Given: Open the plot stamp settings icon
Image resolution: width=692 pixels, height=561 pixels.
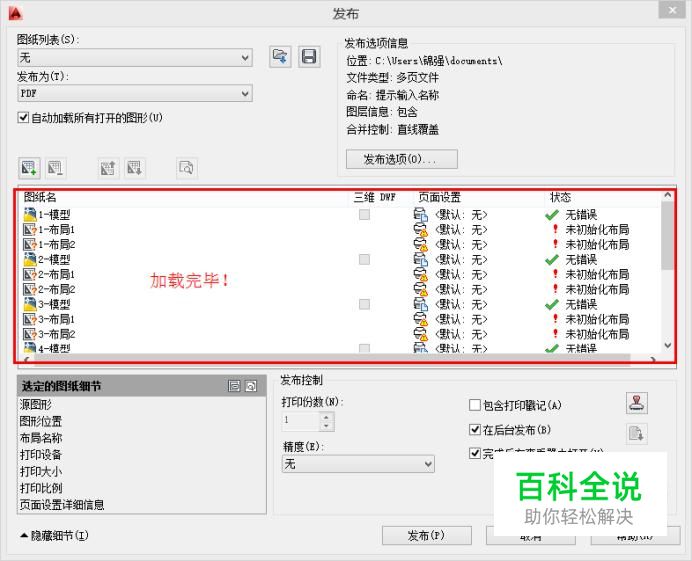Looking at the screenshot, I should 637,403.
